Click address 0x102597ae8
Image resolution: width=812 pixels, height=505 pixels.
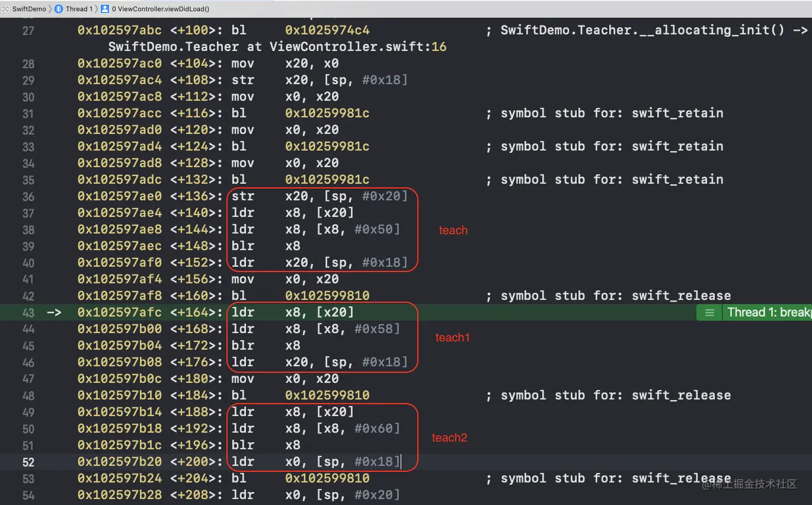pyautogui.click(x=120, y=229)
